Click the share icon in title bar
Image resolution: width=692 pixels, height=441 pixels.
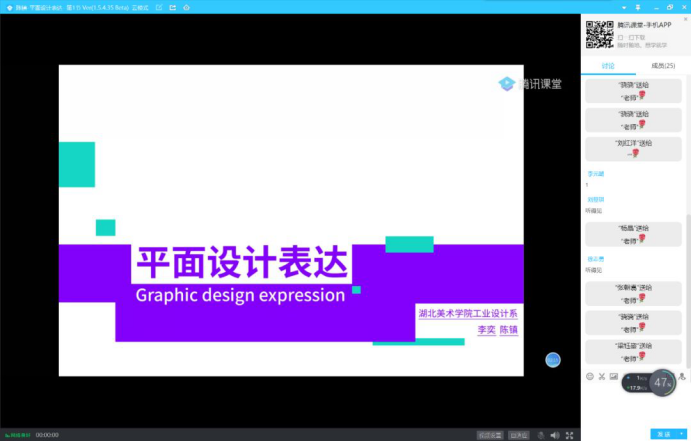(x=174, y=6)
